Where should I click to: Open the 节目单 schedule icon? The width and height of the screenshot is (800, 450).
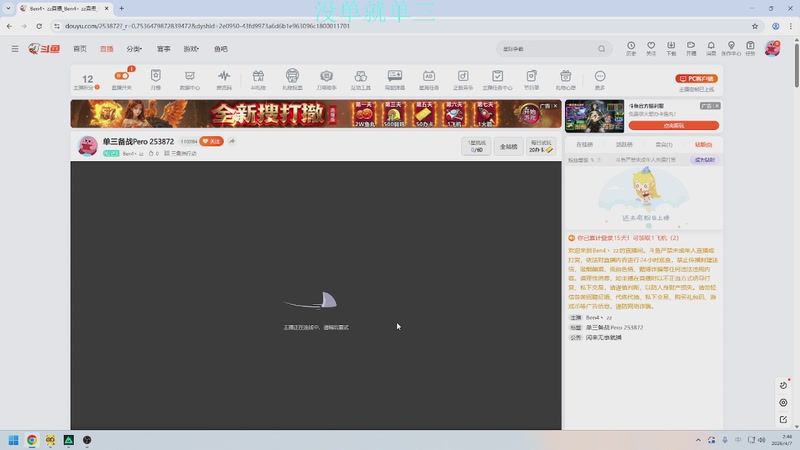click(532, 79)
